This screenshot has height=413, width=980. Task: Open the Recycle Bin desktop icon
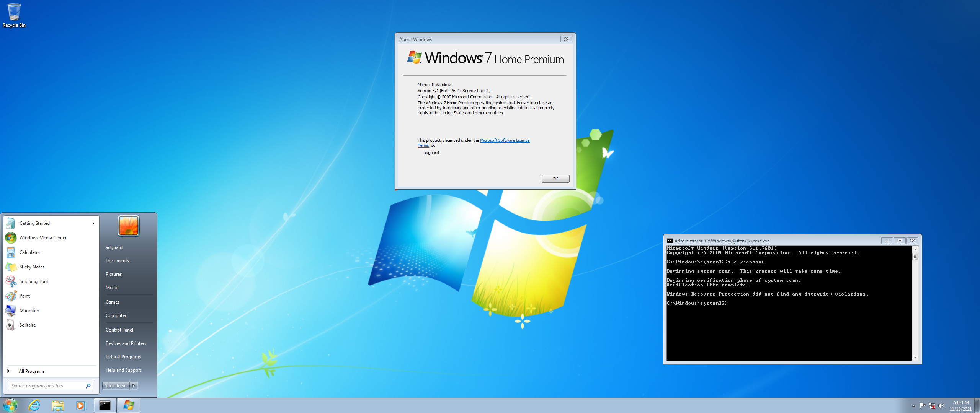tap(14, 15)
